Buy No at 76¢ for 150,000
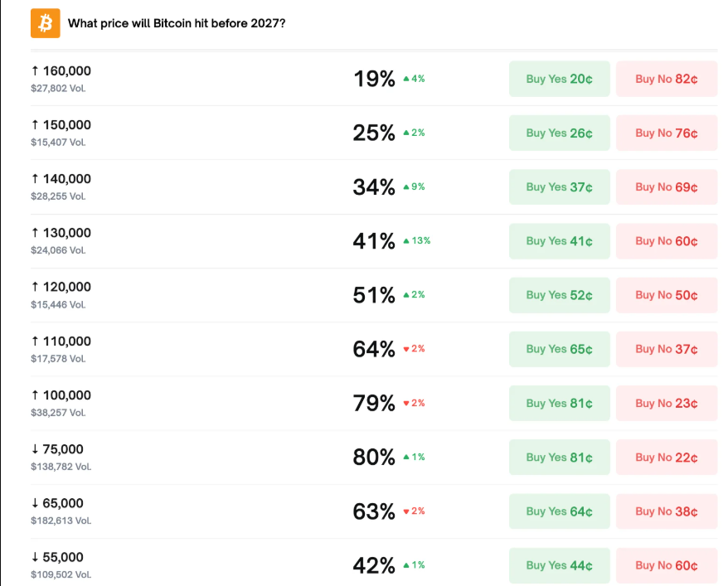 coord(666,133)
